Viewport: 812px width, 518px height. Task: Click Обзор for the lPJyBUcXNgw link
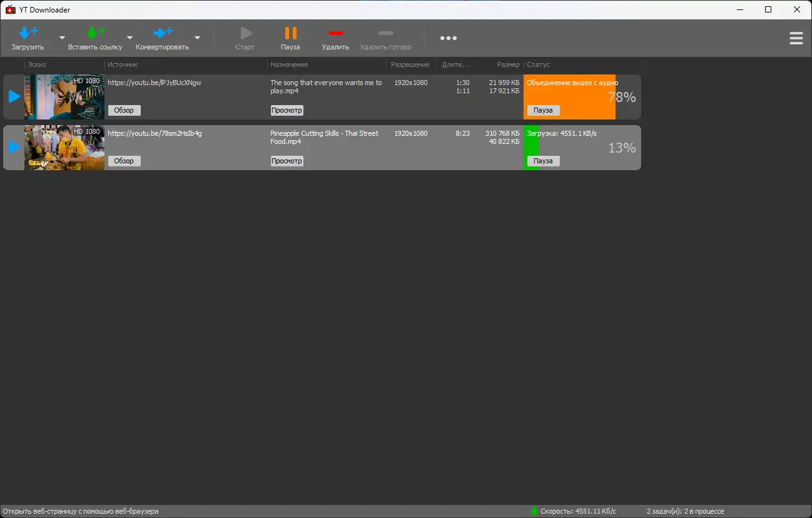(124, 110)
